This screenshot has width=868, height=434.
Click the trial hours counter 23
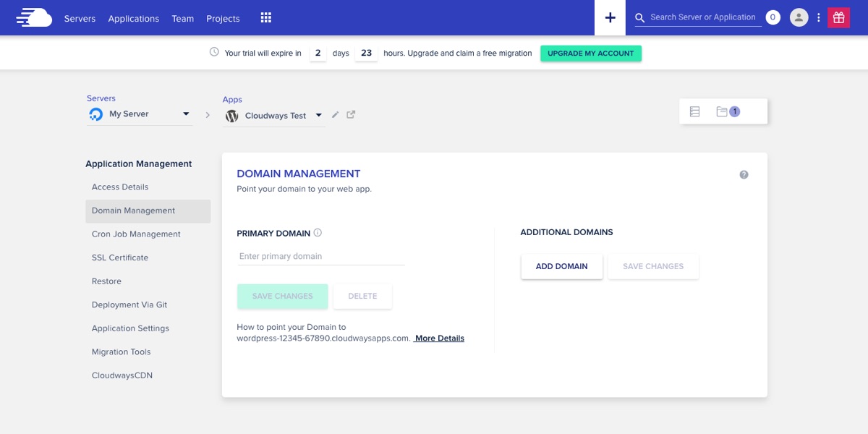(x=367, y=53)
